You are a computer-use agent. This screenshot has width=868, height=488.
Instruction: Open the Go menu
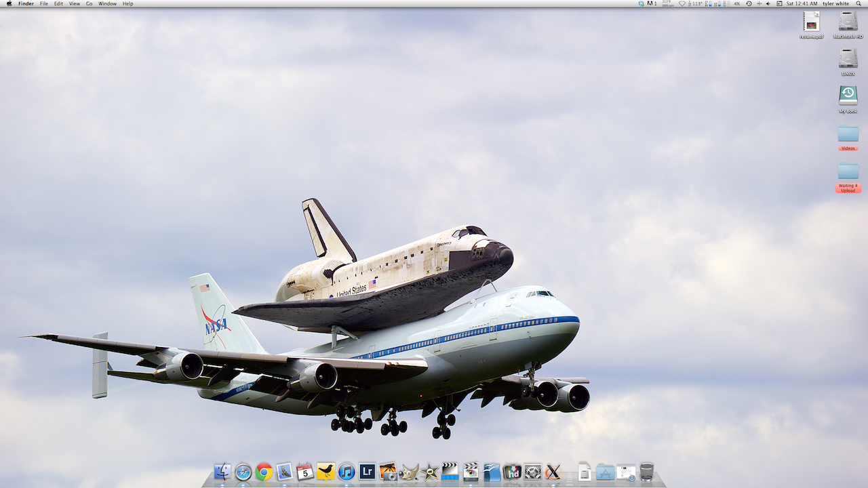coord(90,3)
